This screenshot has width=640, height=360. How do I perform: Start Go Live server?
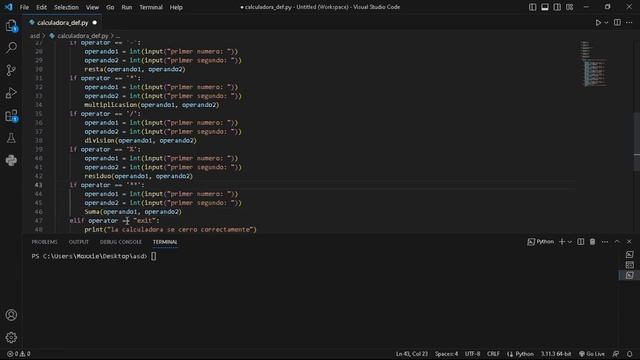pyautogui.click(x=592, y=354)
